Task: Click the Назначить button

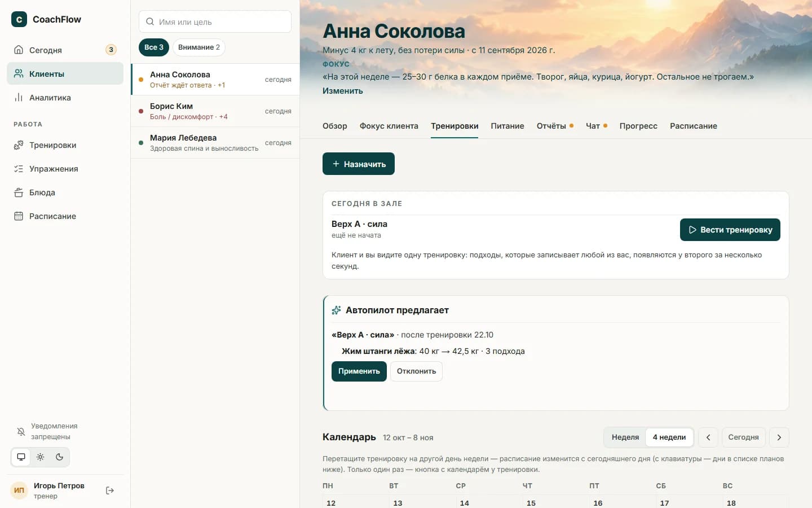Action: [x=359, y=164]
